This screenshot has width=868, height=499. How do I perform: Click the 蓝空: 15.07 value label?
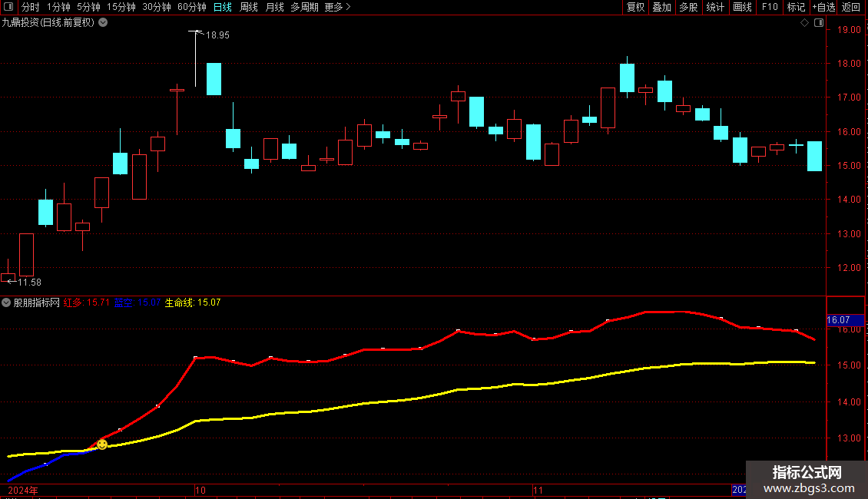pos(137,302)
